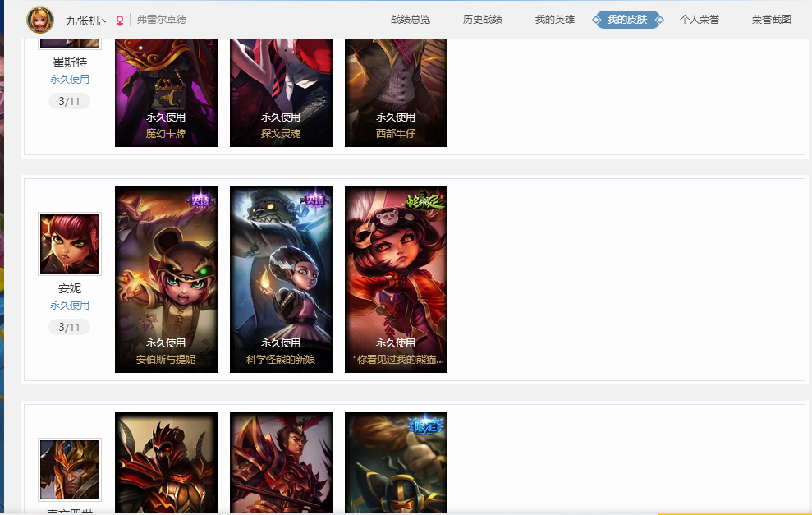Open the 个人荣誉 tab
This screenshot has width=812, height=515.
699,20
